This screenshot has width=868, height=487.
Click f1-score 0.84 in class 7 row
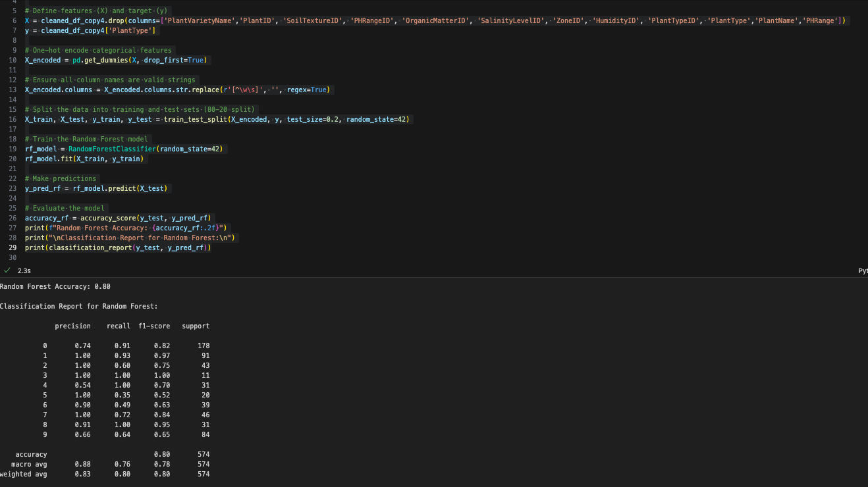coord(162,415)
